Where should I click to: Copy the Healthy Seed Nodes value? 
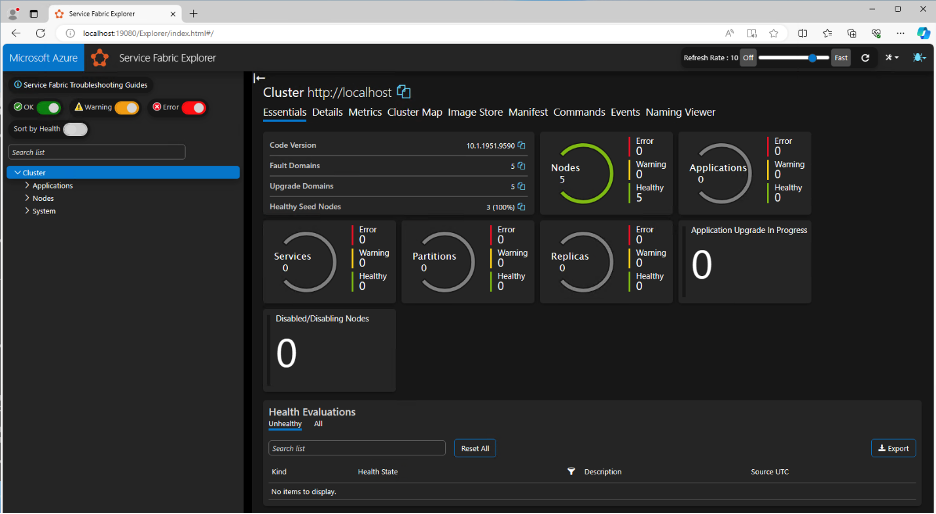522,207
